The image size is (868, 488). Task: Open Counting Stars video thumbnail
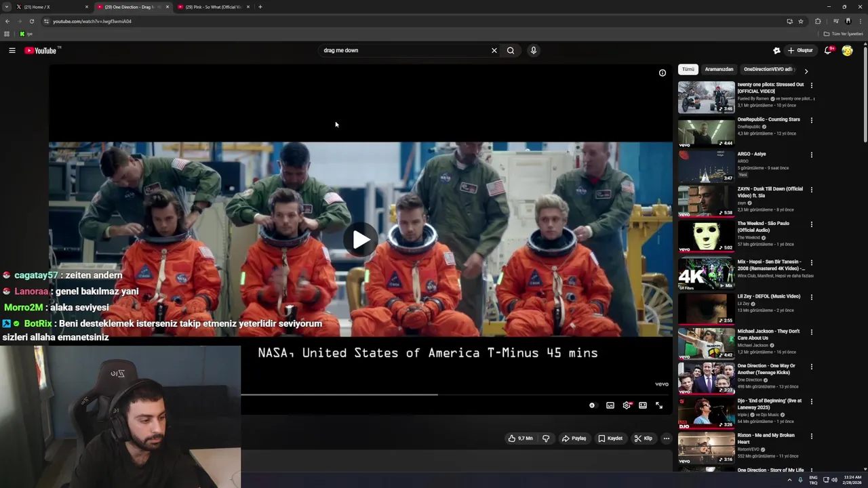[x=706, y=132]
